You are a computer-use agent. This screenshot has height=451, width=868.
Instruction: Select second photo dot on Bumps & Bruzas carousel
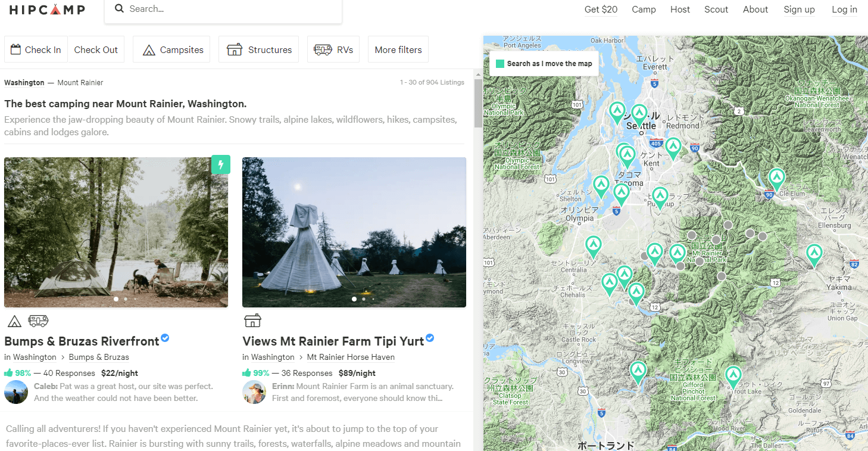[x=125, y=299]
